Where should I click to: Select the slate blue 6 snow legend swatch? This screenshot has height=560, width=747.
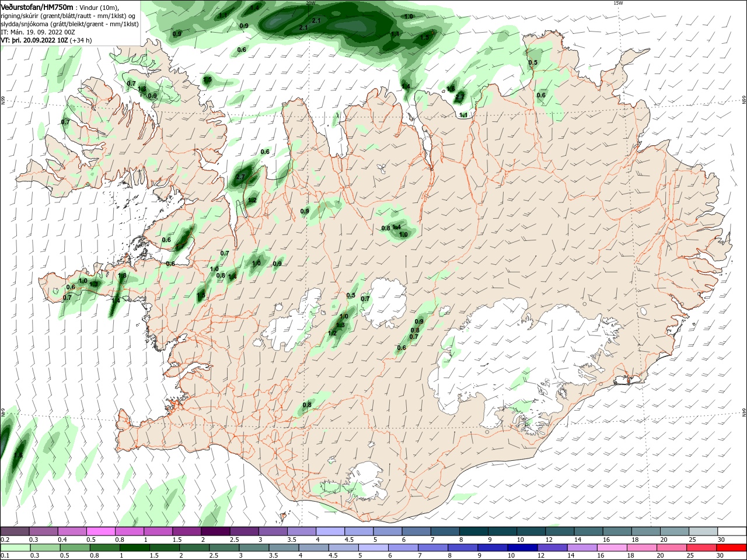[x=416, y=531]
